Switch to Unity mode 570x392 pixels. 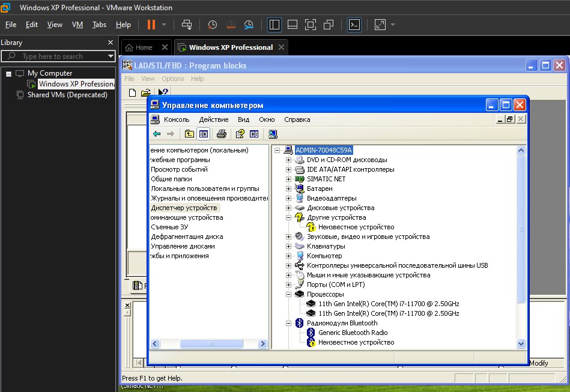(x=329, y=25)
